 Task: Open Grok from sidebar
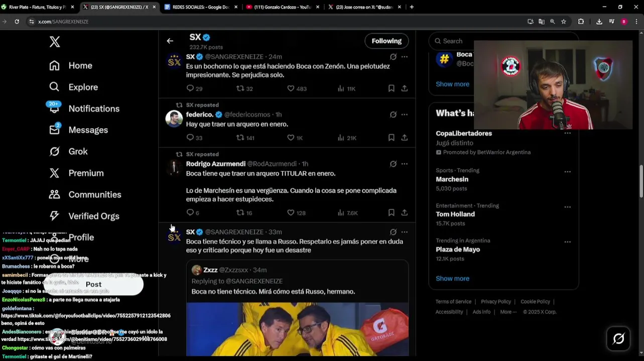tap(68, 151)
